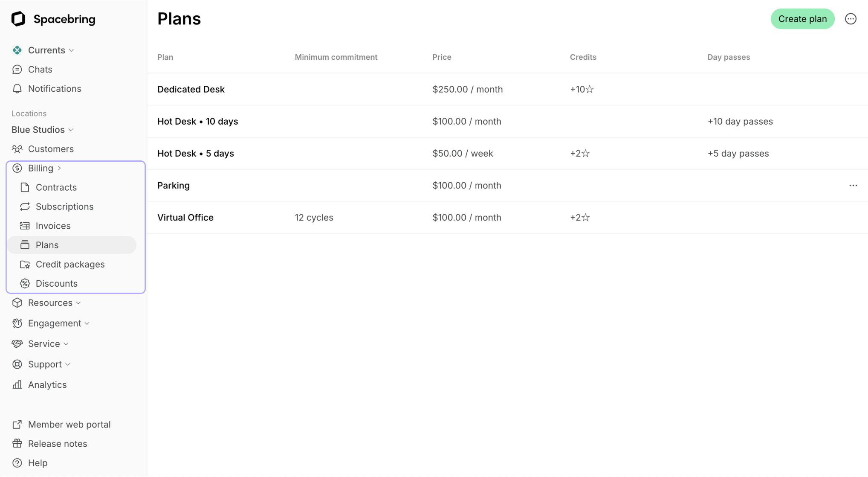Open Credit packages in sidebar
868x477 pixels.
[70, 264]
